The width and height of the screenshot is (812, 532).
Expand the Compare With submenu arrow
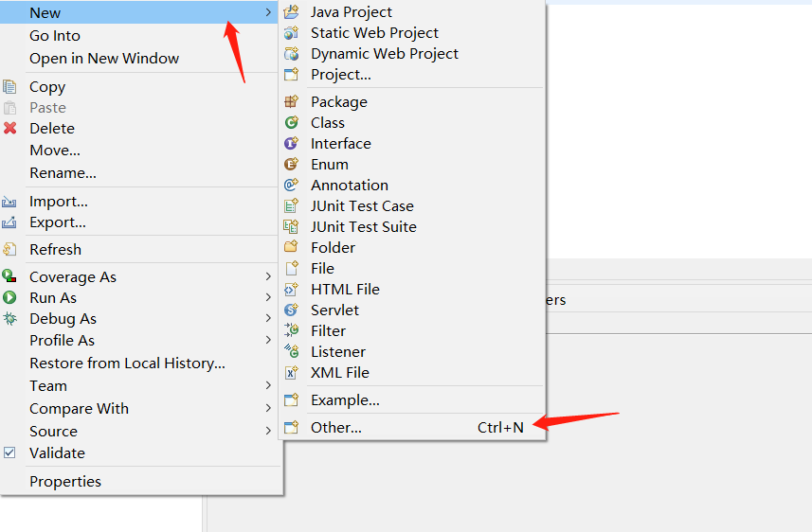click(268, 408)
